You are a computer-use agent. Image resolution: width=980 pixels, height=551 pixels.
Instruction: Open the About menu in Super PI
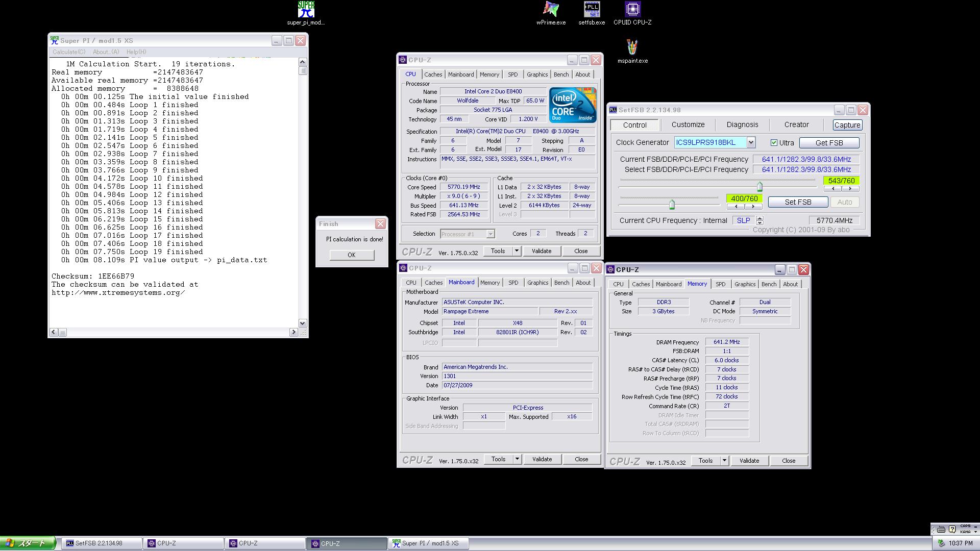(106, 52)
